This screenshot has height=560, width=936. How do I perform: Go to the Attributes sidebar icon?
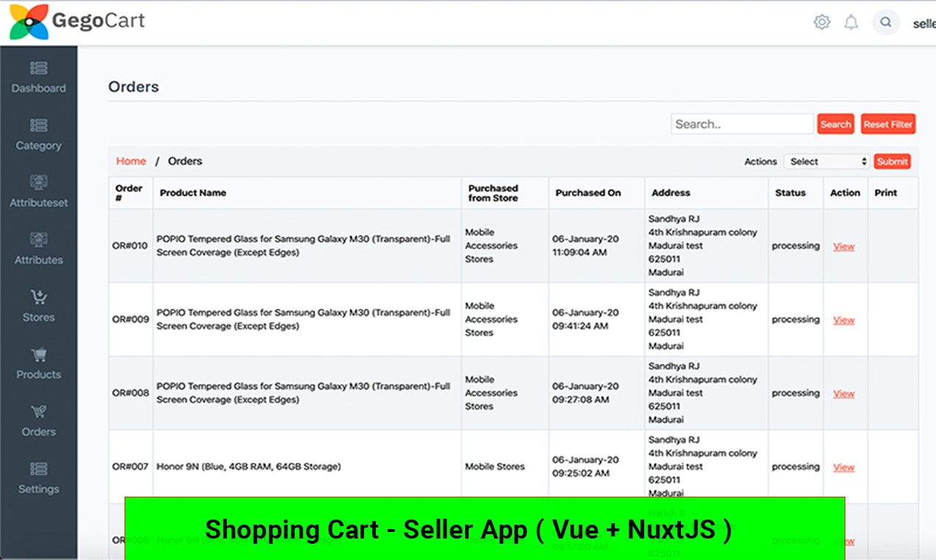point(39,239)
